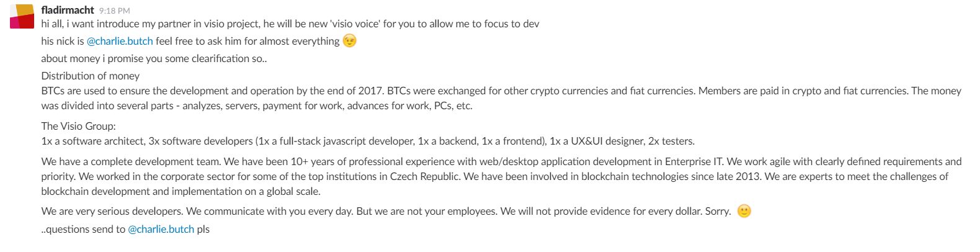Click 'was divided into several parts' line
Viewport: 980px width, 252px height.
tap(257, 106)
